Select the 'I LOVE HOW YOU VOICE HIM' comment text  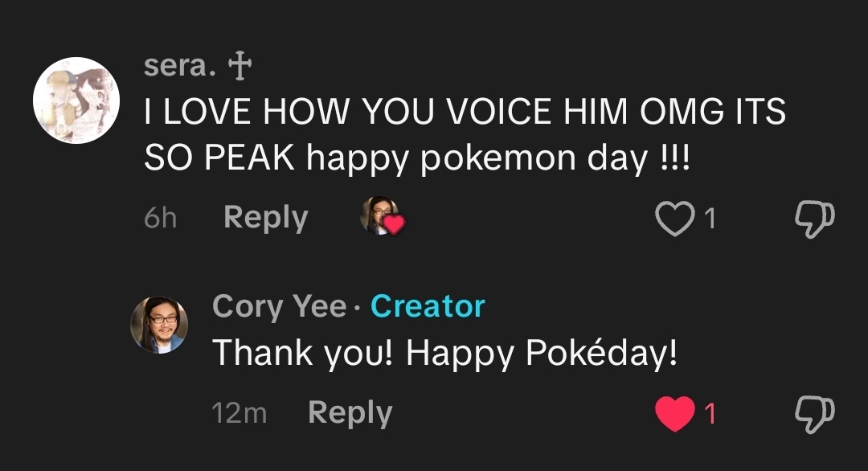coord(464,113)
